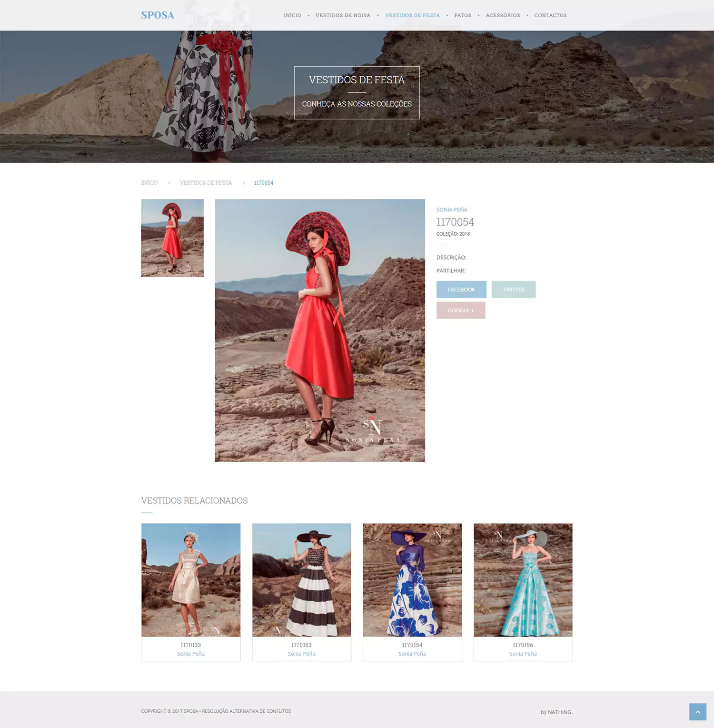Click the large red dress product image
Screen dimensions: 714x728
tap(319, 330)
